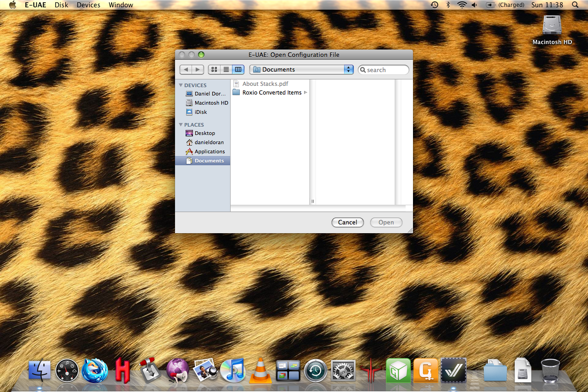
Task: Choose Documents in the Places list
Action: 203,161
